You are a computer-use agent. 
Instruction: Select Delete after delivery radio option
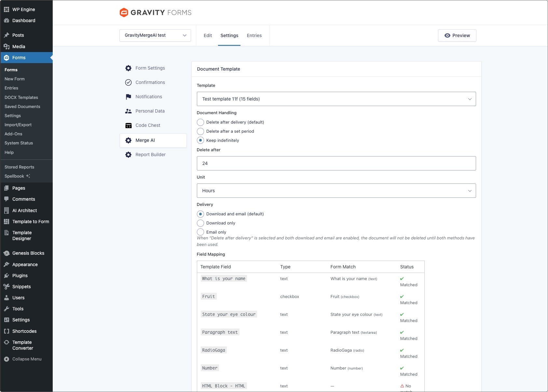pos(200,122)
